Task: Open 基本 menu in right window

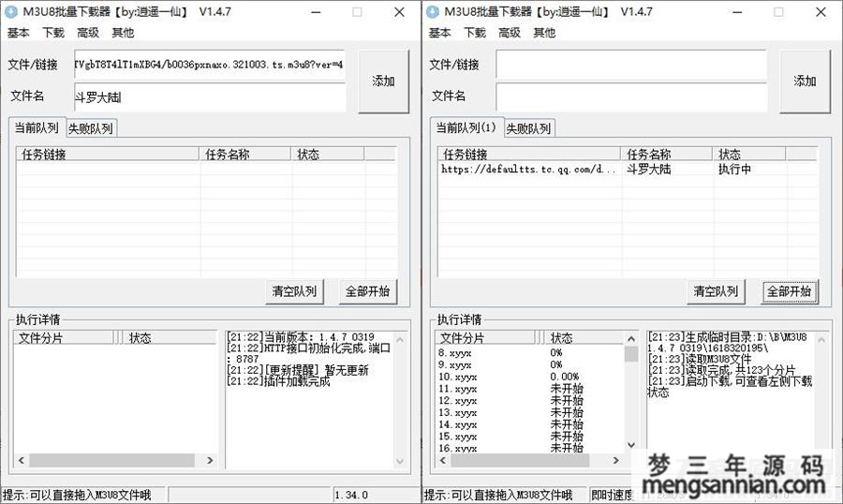Action: [x=439, y=33]
